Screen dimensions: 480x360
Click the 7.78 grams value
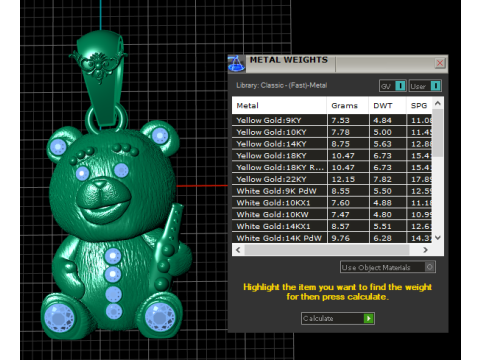(x=340, y=132)
